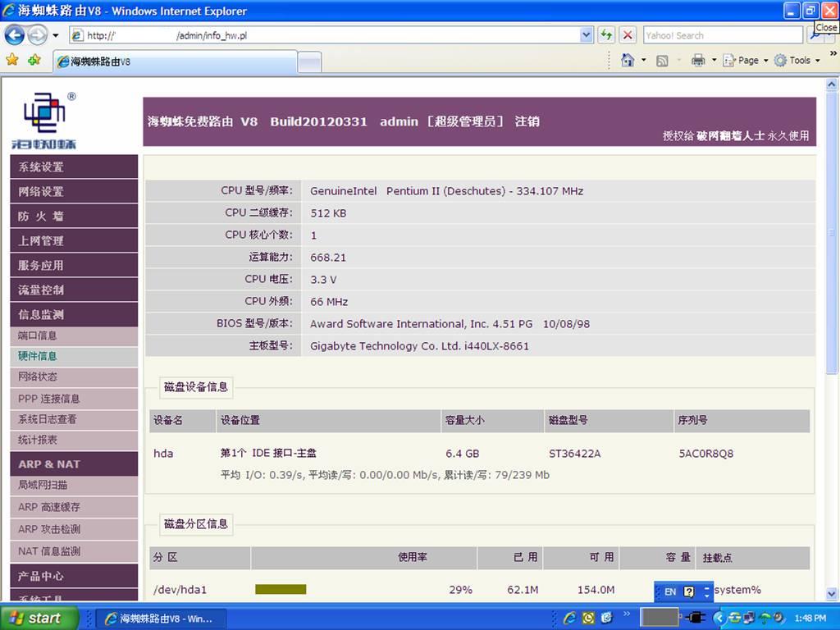Refresh the page with the green arrows icon
This screenshot has height=630, width=840.
[x=606, y=35]
